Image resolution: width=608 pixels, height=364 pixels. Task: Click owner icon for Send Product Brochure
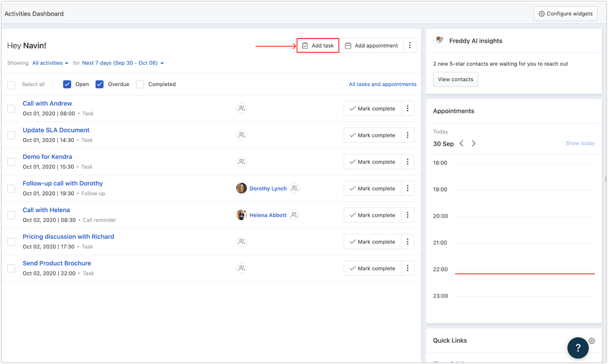tap(241, 268)
